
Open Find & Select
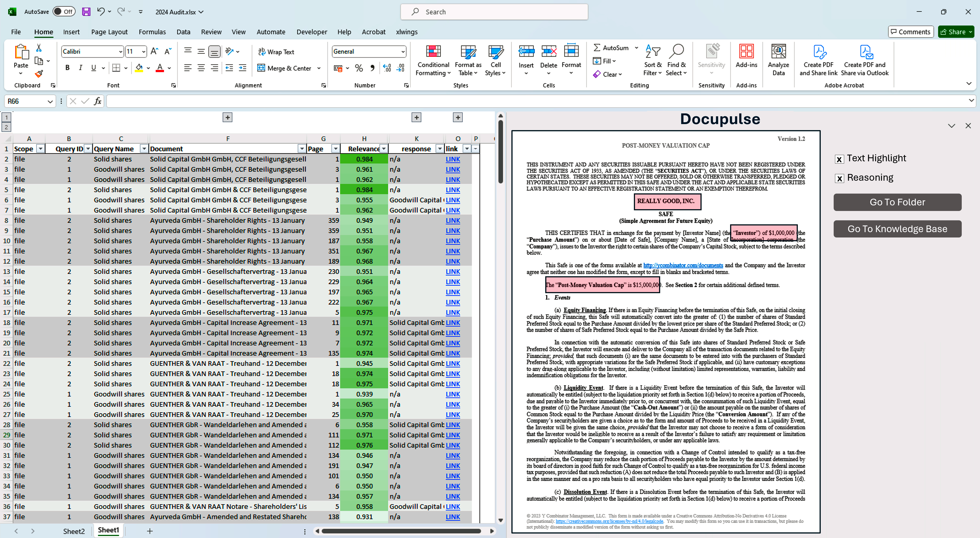676,61
